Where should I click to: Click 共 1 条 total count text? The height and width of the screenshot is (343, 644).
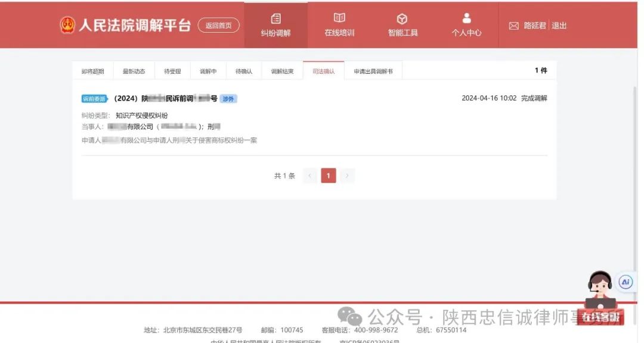click(x=284, y=176)
